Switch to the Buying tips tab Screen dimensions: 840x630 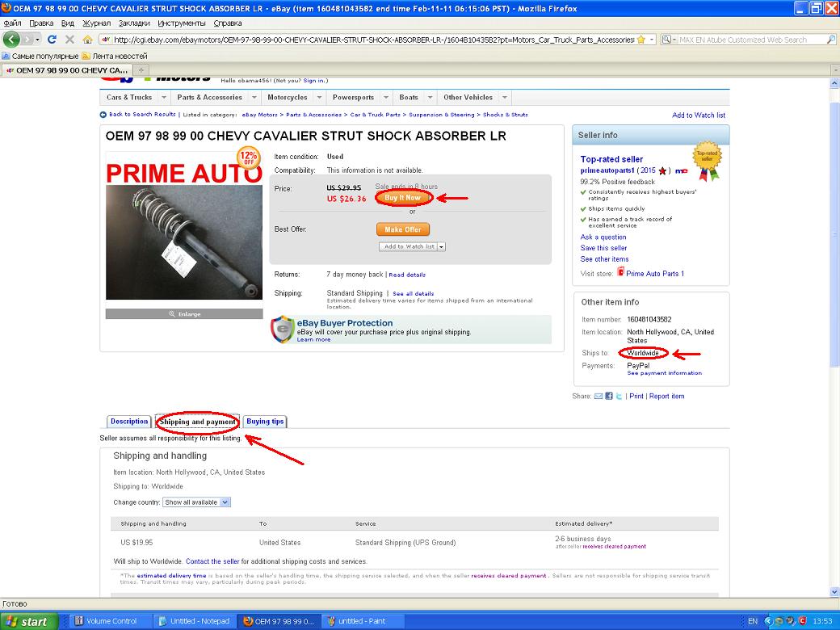click(x=265, y=422)
